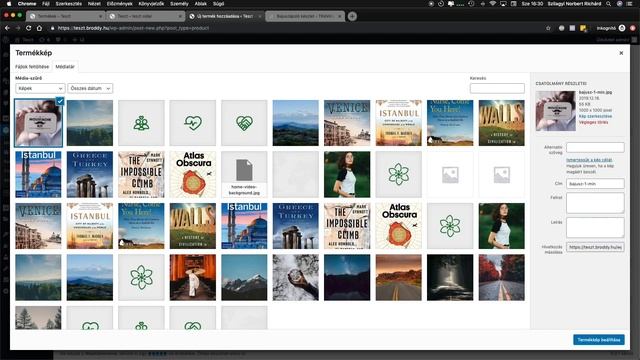Click the Wi-Fi status icon in menu bar
The width and height of the screenshot is (640, 360).
pyautogui.click(x=493, y=4)
